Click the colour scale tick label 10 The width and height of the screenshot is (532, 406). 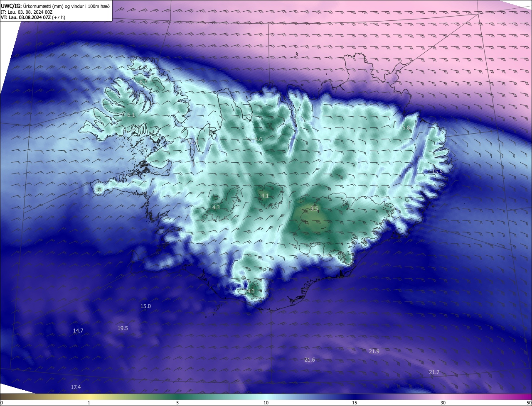(x=266, y=403)
